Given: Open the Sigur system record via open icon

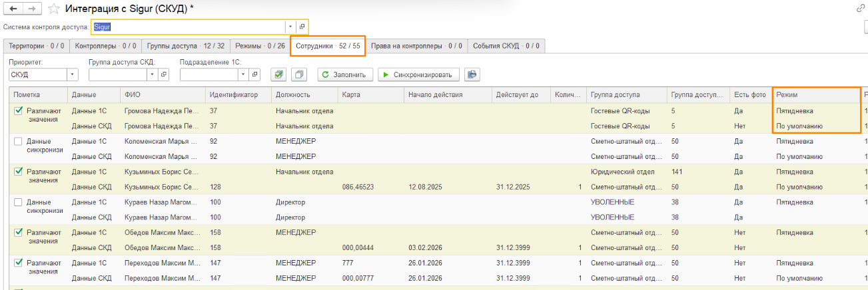Looking at the screenshot, I should tap(302, 27).
